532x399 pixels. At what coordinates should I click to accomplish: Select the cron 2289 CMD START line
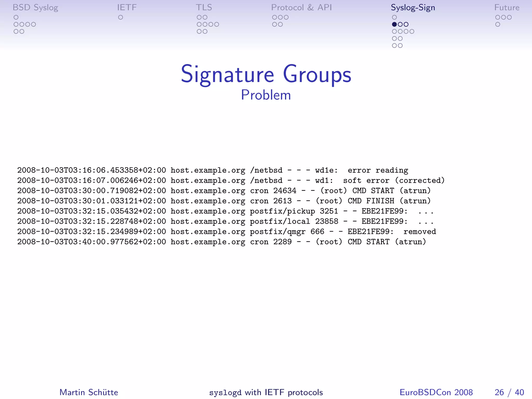click(222, 242)
